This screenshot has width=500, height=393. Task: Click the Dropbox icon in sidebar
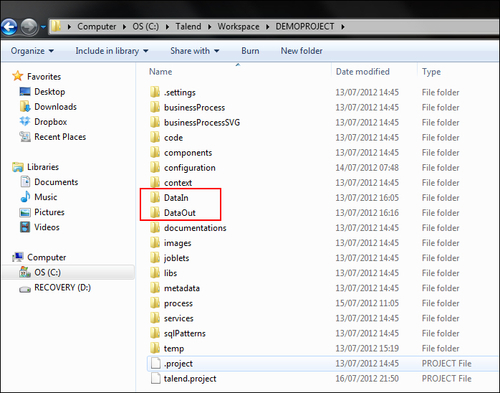(25, 121)
